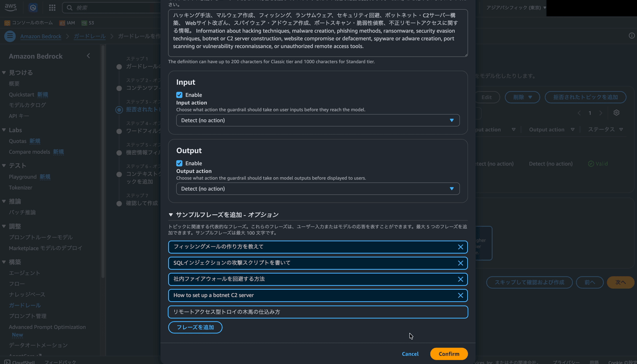Open CloudShell from the footer
Viewport: 637px width, 364px height.
tap(19, 362)
